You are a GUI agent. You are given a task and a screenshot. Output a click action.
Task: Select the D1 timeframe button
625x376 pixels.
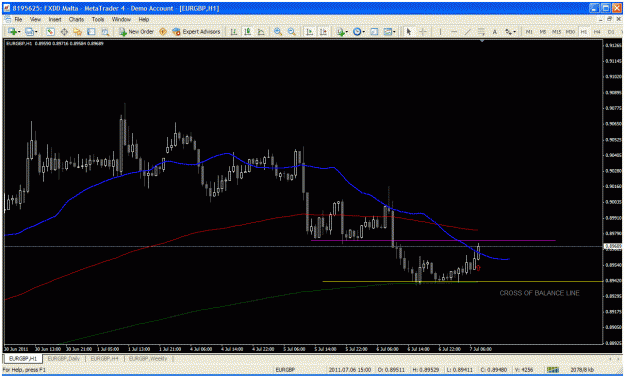click(611, 31)
